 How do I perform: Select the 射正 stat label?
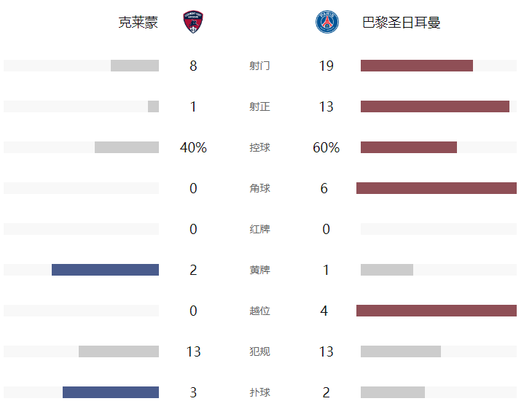point(259,106)
